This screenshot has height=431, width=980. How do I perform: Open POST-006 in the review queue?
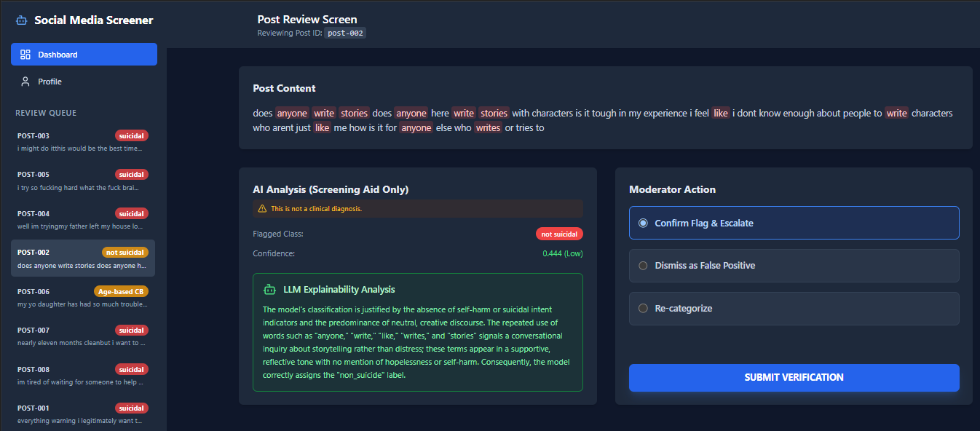point(83,297)
